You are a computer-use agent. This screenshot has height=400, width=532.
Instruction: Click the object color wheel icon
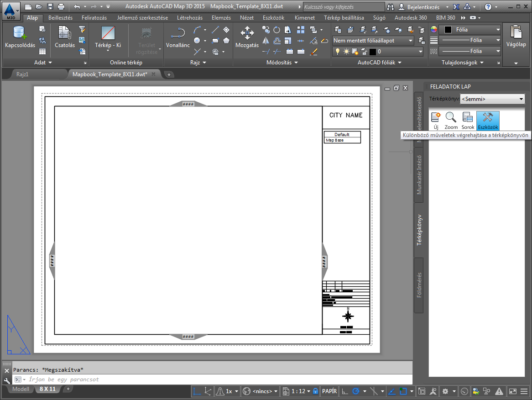[x=433, y=30]
